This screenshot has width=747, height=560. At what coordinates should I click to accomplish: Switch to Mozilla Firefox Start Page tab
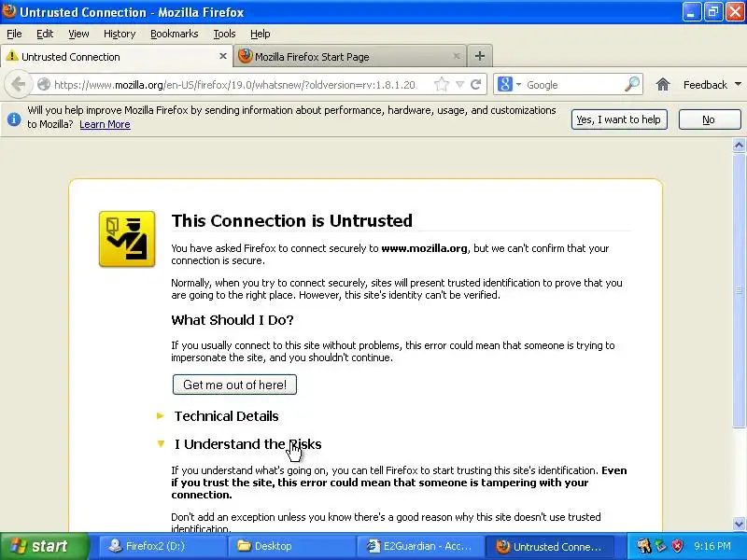pyautogui.click(x=350, y=57)
